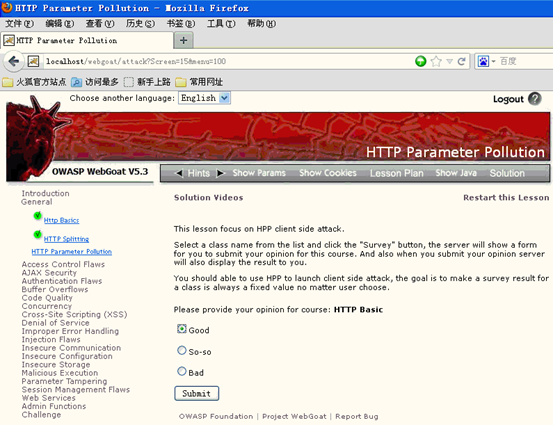This screenshot has width=553, height=425.
Task: Open the 编辑 menu
Action: (60, 24)
